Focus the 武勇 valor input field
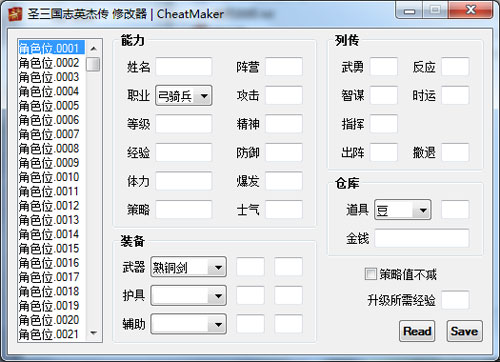The width and height of the screenshot is (500, 362). pos(384,67)
